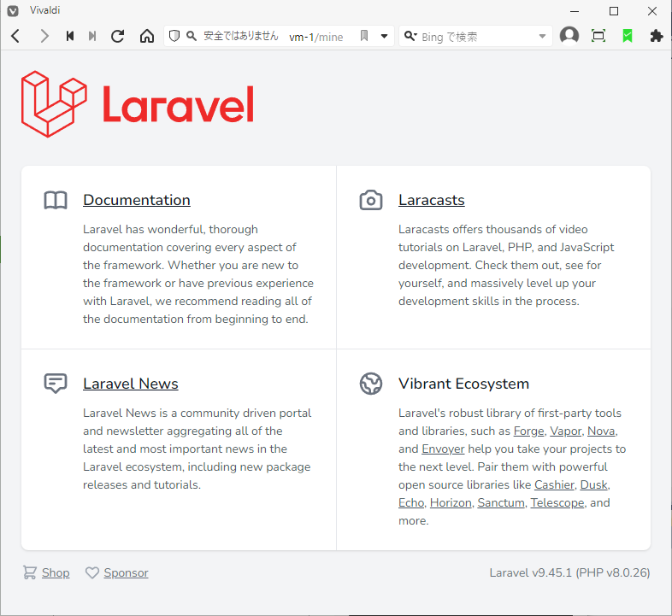Click the green bookmark extension icon

[x=628, y=36]
